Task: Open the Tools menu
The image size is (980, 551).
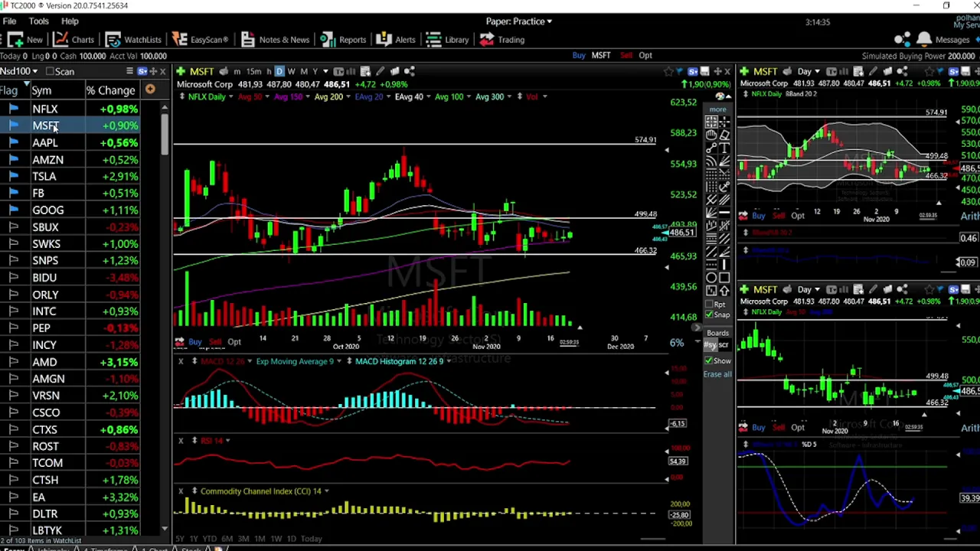Action: [38, 21]
